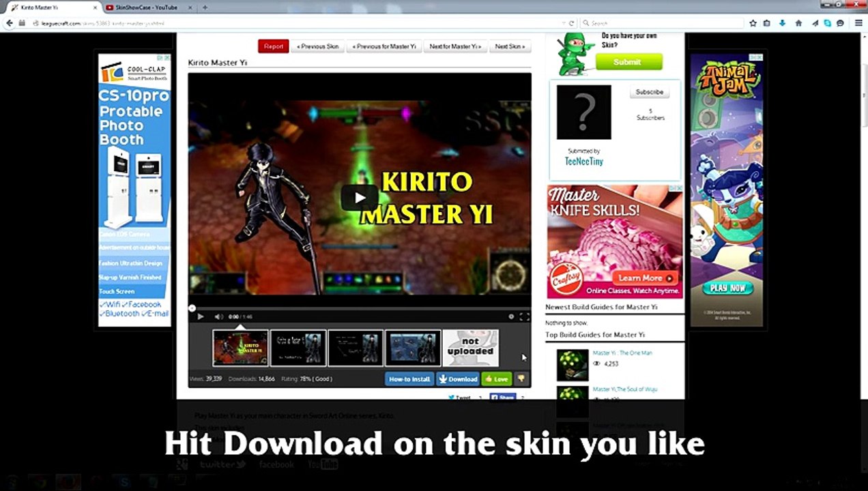The image size is (868, 491).
Task: Click The One Man guide champion icon
Action: (573, 366)
